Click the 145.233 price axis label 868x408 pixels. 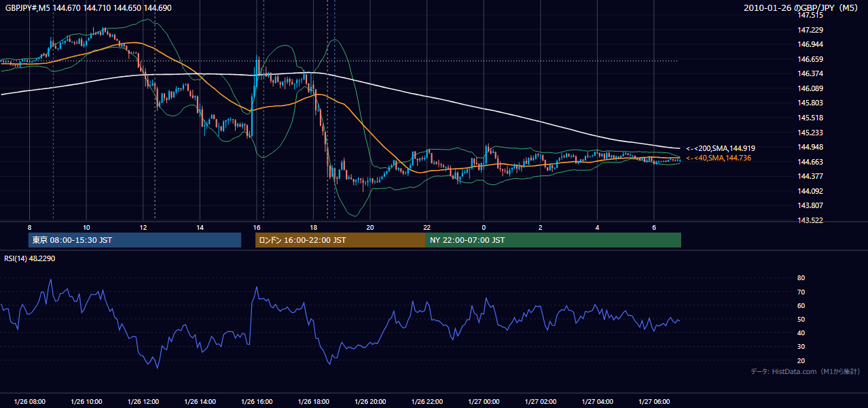pos(810,133)
